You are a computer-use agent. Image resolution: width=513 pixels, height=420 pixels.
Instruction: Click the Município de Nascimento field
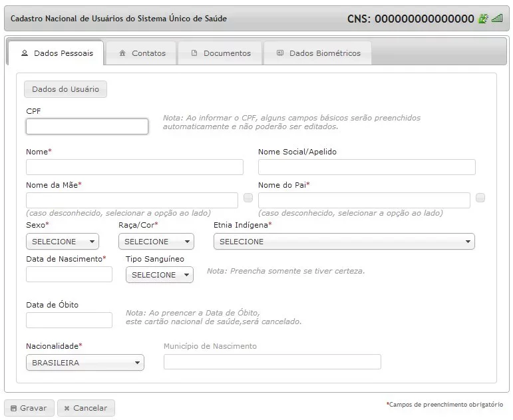point(272,361)
